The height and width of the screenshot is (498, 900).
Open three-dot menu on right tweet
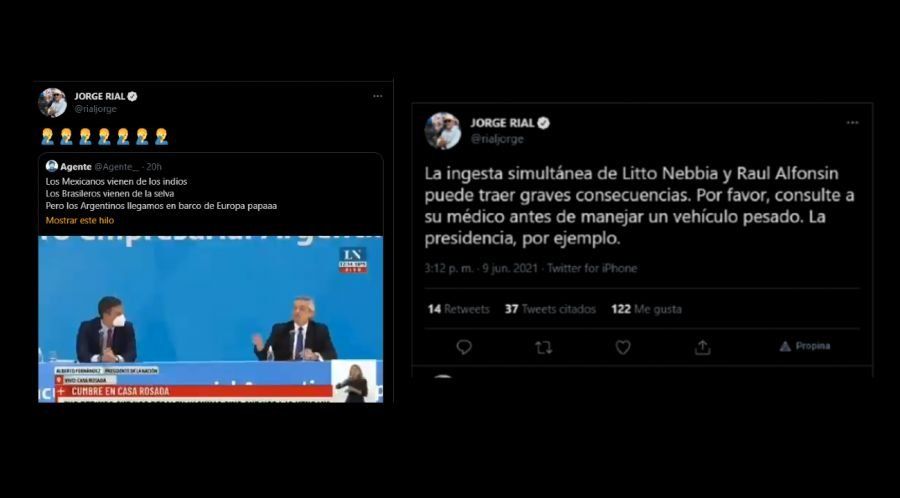coord(852,123)
